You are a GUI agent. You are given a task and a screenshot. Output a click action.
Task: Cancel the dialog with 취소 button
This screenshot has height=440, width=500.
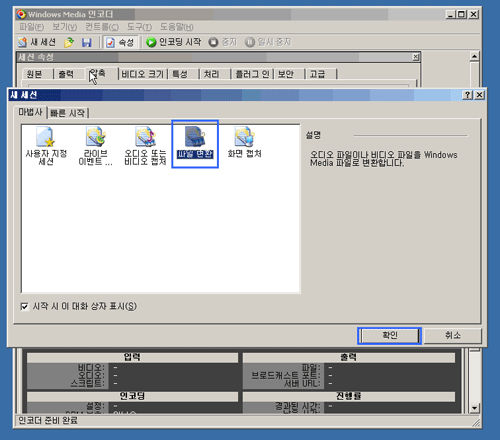(453, 335)
